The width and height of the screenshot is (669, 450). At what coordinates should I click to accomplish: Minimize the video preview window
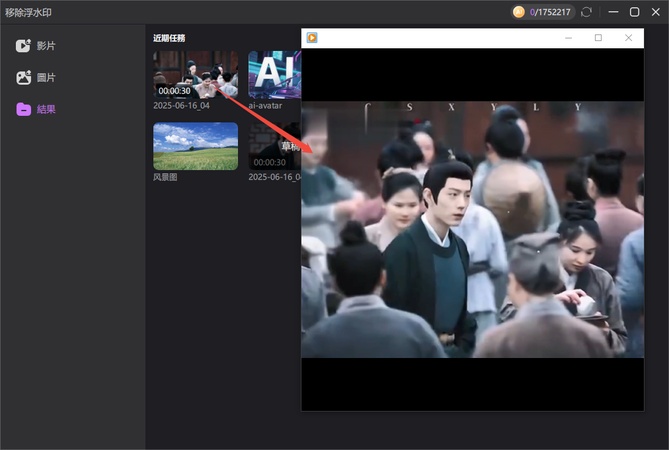[x=569, y=38]
